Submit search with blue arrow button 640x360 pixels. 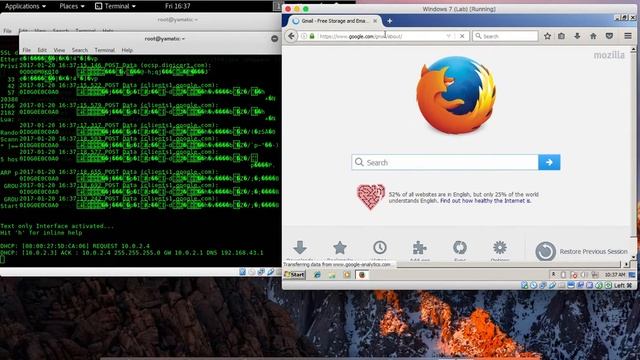pyautogui.click(x=549, y=162)
